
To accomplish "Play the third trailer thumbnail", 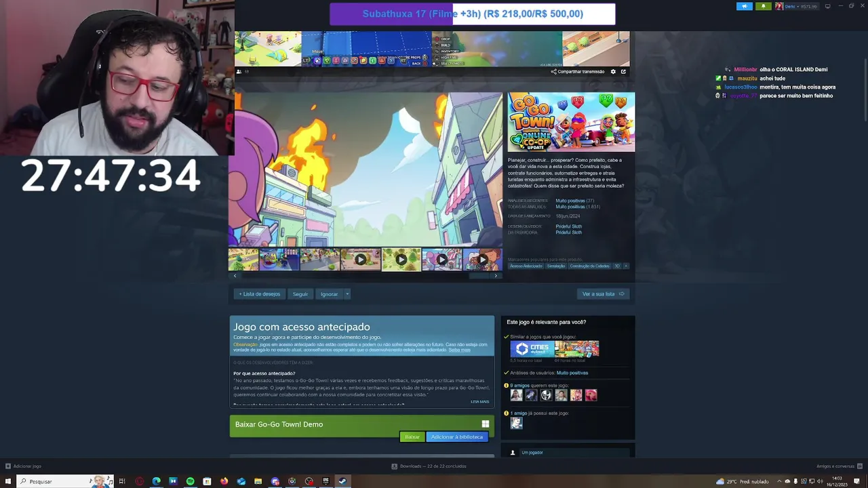I will pyautogui.click(x=441, y=260).
